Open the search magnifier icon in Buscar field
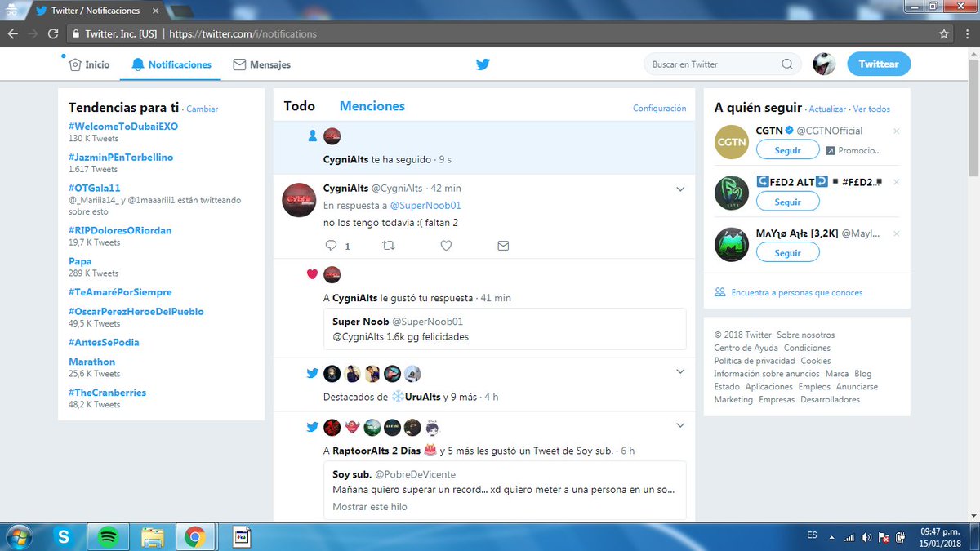This screenshot has height=551, width=980. pyautogui.click(x=787, y=64)
